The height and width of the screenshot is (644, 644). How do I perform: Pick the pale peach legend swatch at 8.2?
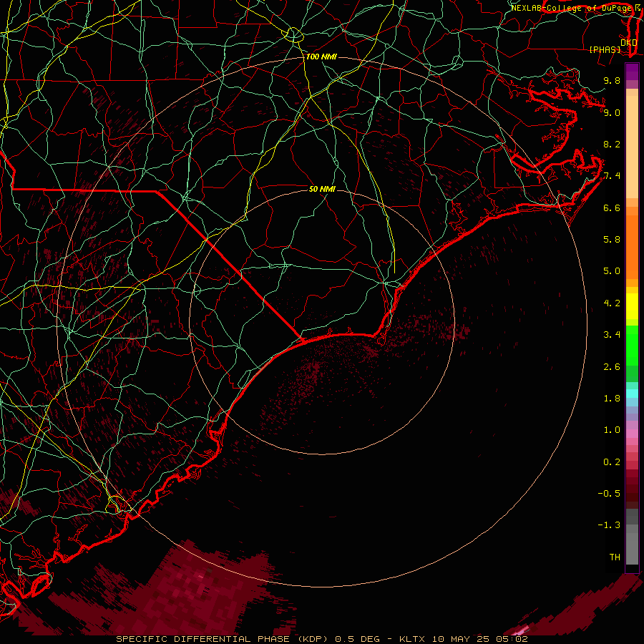(632, 147)
